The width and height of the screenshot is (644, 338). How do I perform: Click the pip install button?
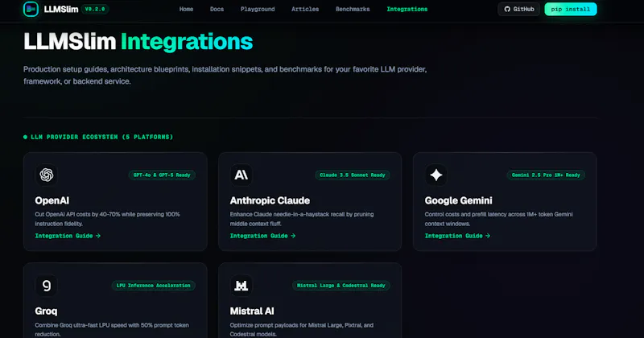click(571, 9)
